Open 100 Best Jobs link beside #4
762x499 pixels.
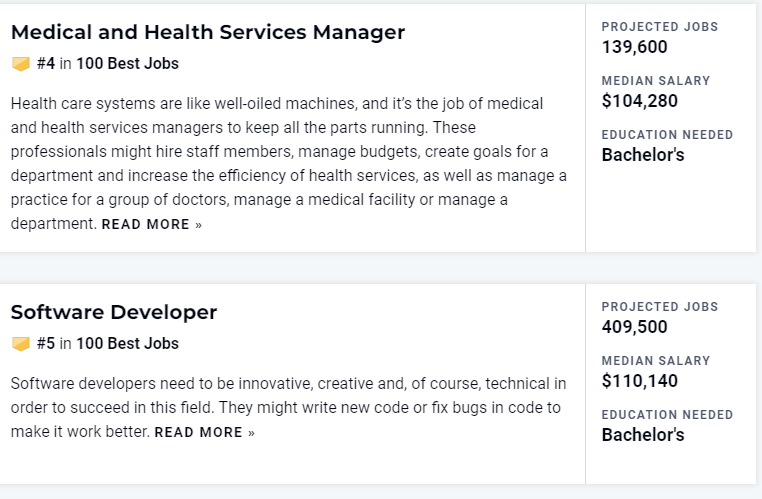[127, 64]
